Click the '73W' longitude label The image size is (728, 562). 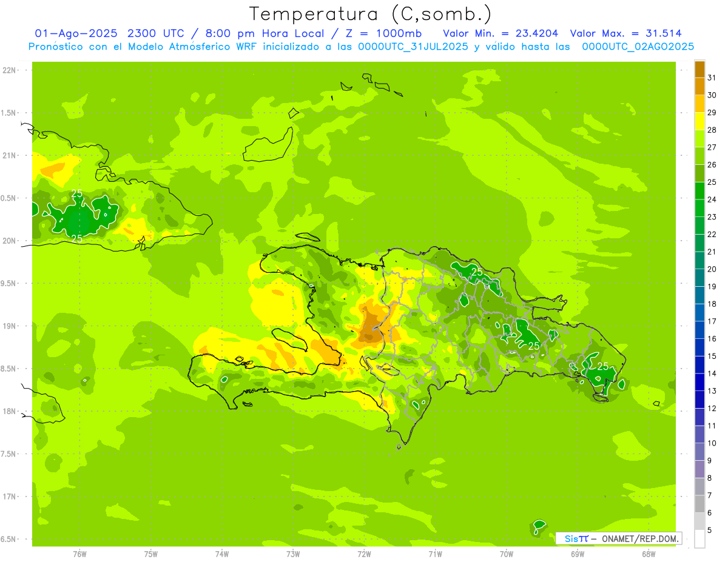pos(293,554)
